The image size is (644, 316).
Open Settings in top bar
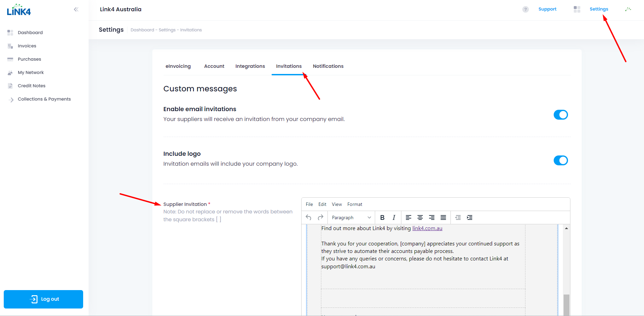tap(599, 9)
